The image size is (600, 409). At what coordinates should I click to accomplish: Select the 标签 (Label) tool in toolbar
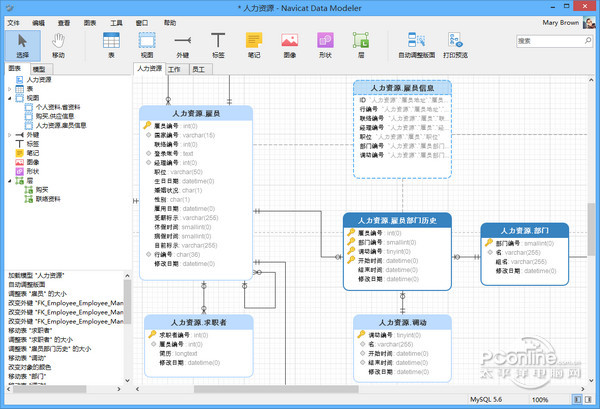218,46
